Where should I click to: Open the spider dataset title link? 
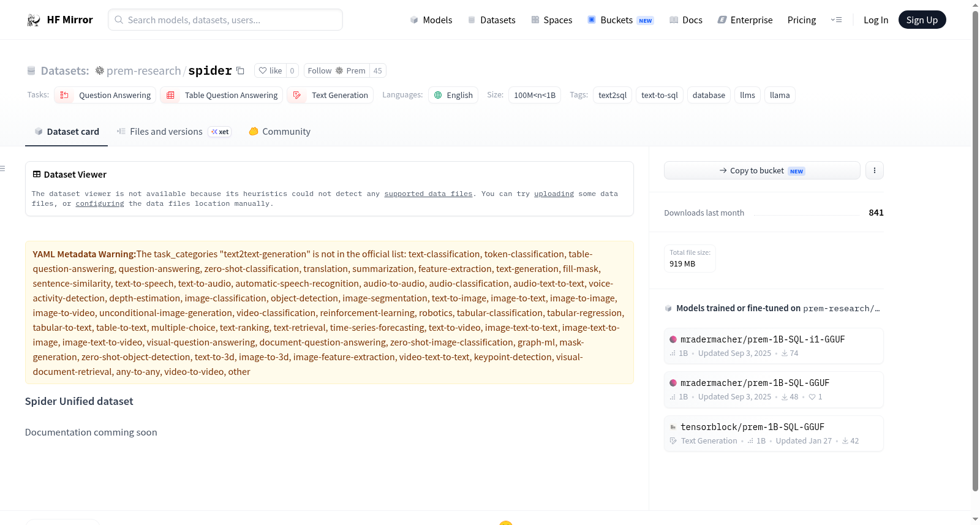click(210, 71)
